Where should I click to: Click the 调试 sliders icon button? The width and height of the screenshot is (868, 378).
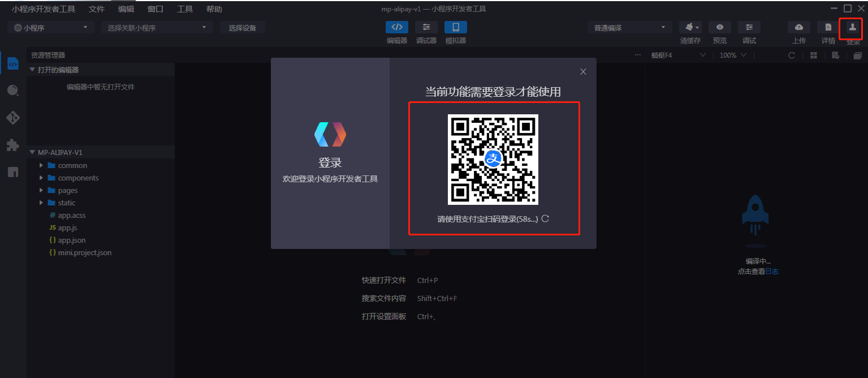tap(749, 27)
